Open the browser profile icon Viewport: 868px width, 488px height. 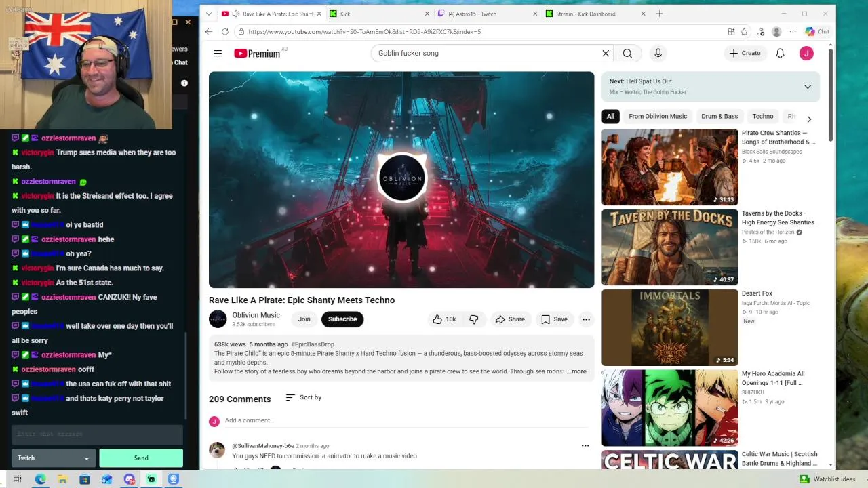point(776,31)
